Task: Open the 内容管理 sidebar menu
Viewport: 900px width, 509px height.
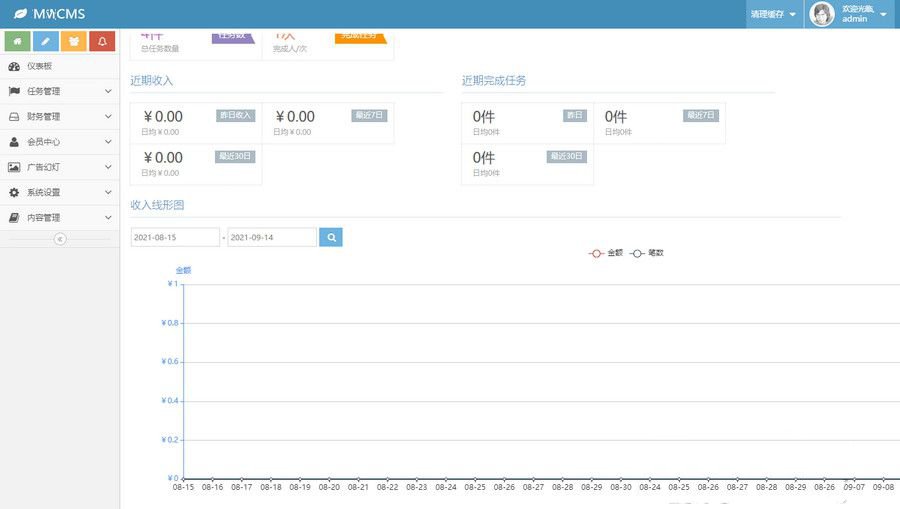Action: click(x=60, y=217)
